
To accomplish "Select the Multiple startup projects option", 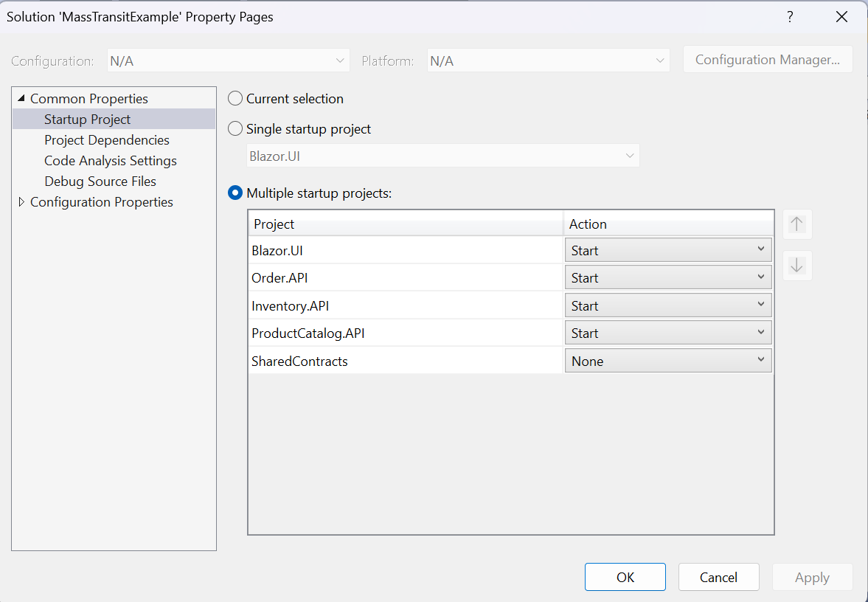I will [x=235, y=193].
